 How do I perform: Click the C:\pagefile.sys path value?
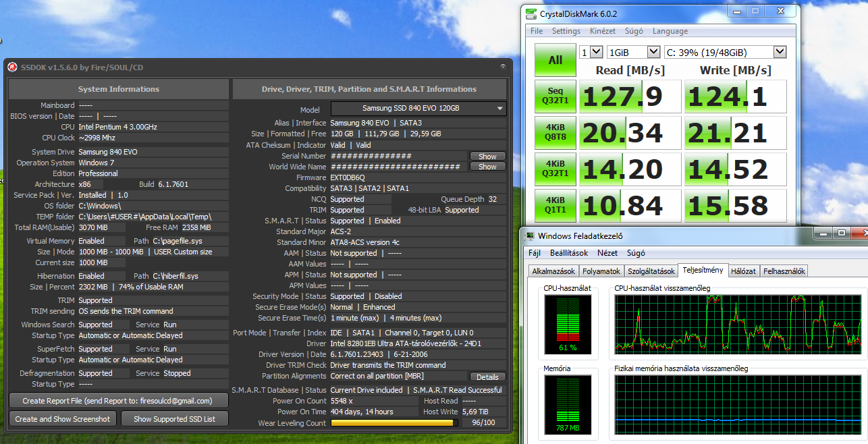tap(178, 241)
